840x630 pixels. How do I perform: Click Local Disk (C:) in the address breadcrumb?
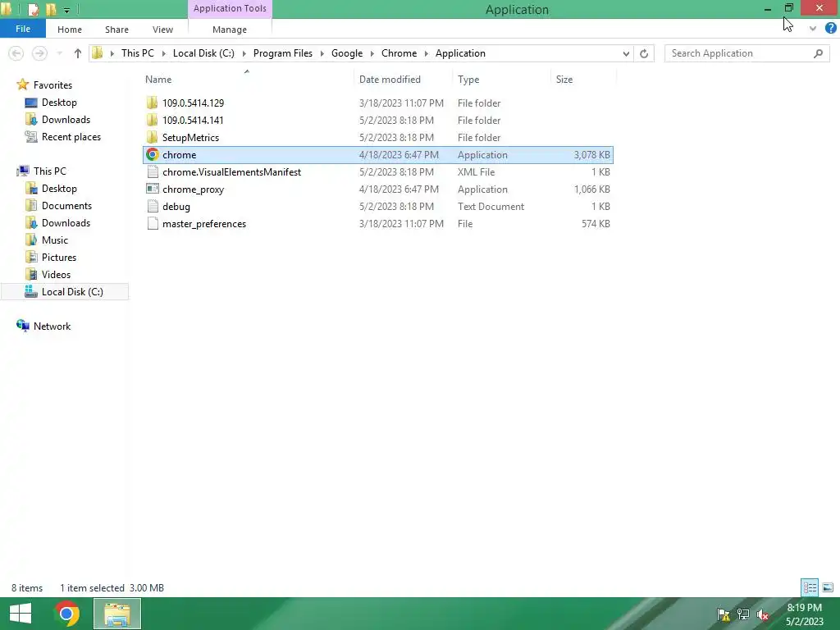click(x=203, y=53)
